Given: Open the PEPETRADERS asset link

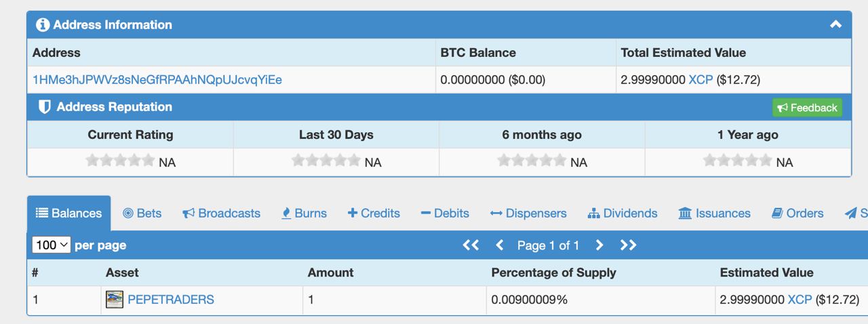Looking at the screenshot, I should click(171, 299).
